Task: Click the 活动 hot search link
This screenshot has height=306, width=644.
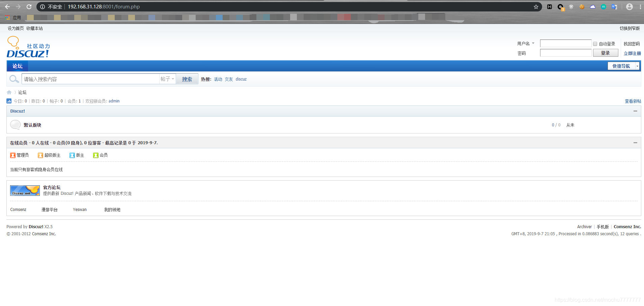Action: point(218,79)
